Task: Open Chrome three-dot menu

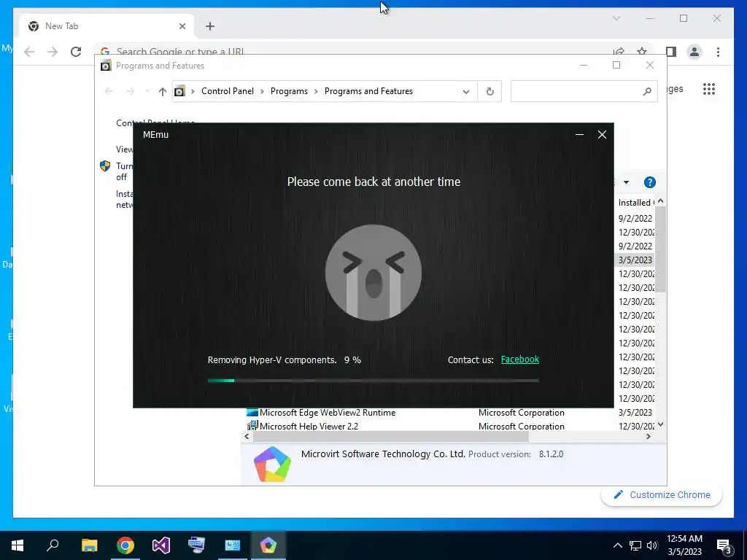Action: (718, 52)
